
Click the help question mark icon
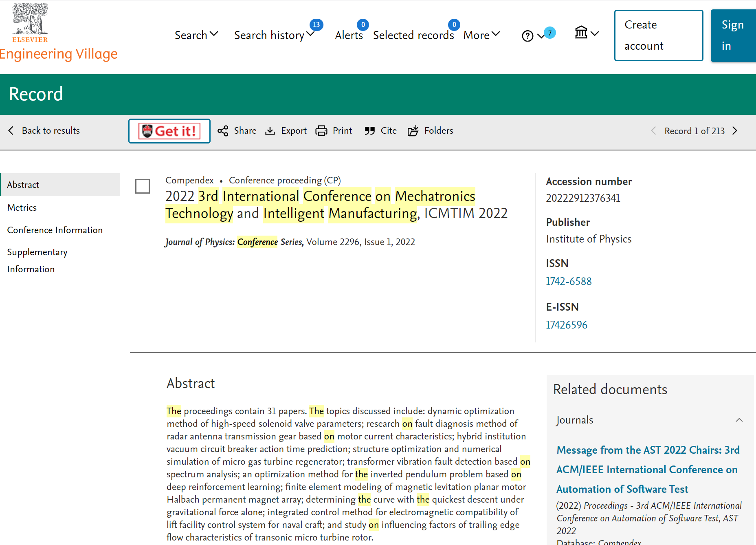click(527, 36)
